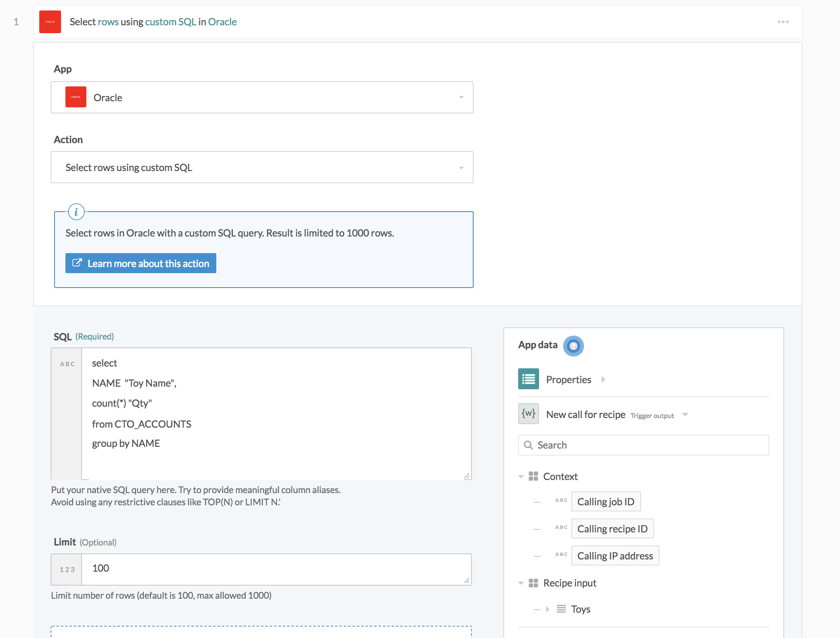Open the Action dropdown for custom SQL
This screenshot has height=638, width=840.
461,167
